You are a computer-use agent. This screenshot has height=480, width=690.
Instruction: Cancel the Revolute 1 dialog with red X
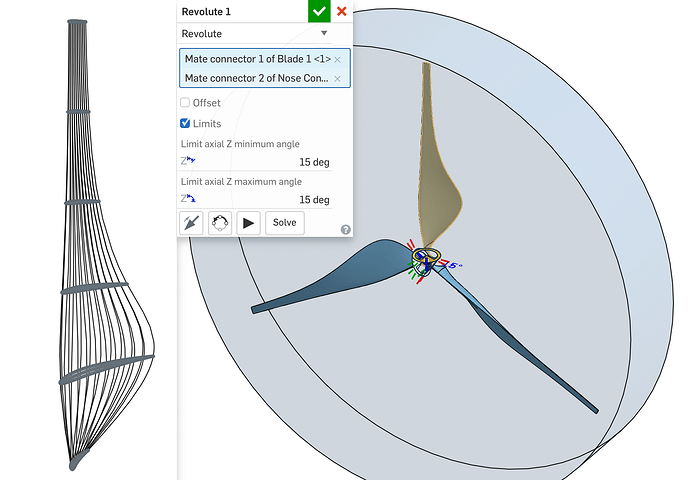tap(341, 11)
